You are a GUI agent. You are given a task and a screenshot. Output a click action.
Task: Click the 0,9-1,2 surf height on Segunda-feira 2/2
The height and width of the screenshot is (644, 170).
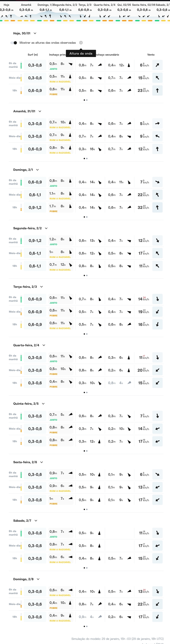pos(35,240)
